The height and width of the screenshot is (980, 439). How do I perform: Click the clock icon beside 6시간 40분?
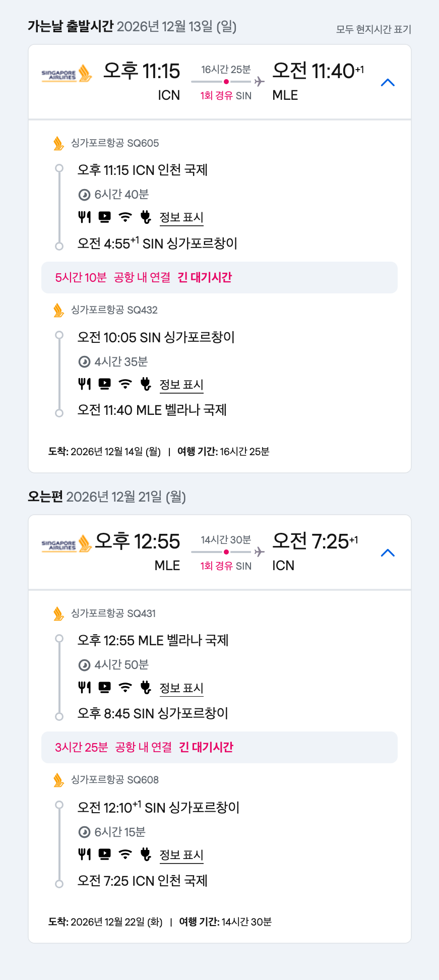click(84, 195)
